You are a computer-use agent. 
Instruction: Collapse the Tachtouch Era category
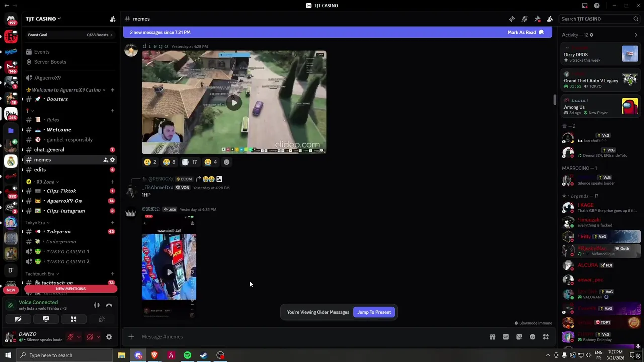(x=42, y=274)
